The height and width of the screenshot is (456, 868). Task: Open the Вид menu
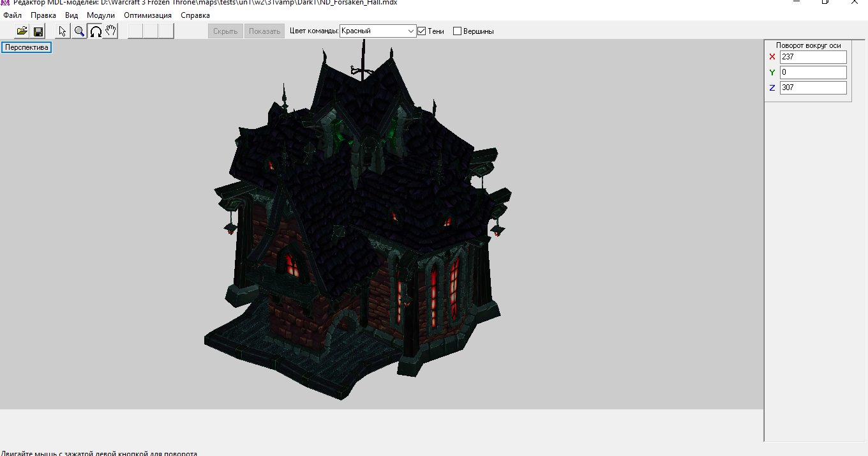pyautogui.click(x=71, y=15)
